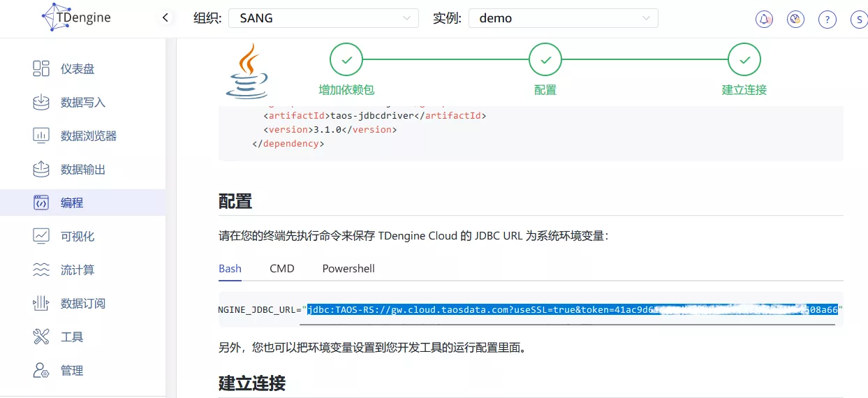Switch to the Powershell tab
Screen dimensions: 868x398
[348, 269]
